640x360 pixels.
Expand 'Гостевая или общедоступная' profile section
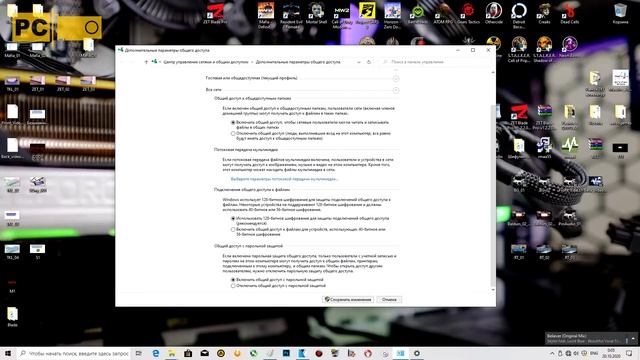(x=396, y=78)
